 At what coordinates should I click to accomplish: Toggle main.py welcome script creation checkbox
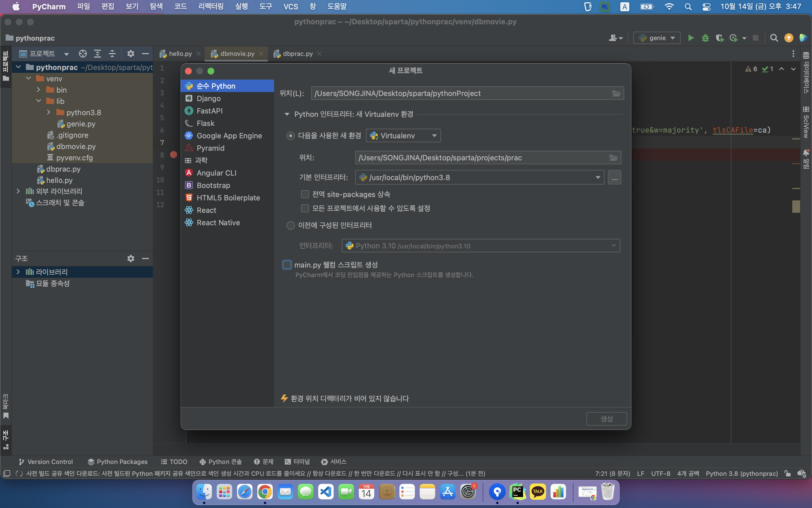[287, 265]
